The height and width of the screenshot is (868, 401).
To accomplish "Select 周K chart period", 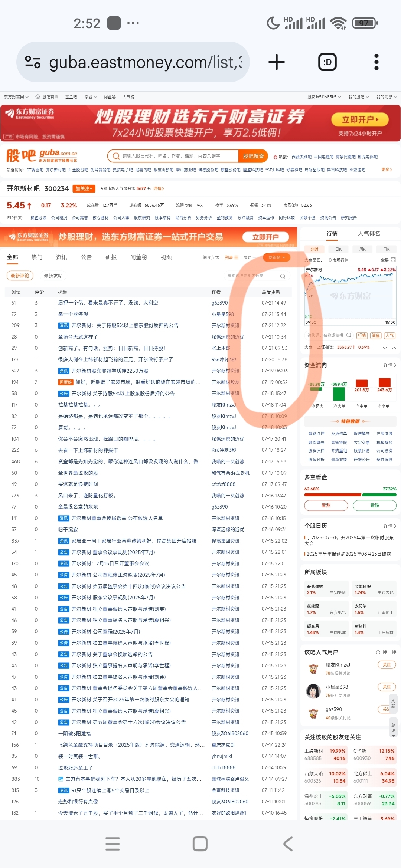I will [x=362, y=249].
